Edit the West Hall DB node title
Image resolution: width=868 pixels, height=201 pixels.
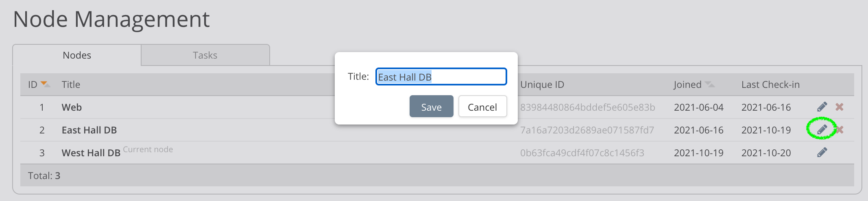pos(822,153)
